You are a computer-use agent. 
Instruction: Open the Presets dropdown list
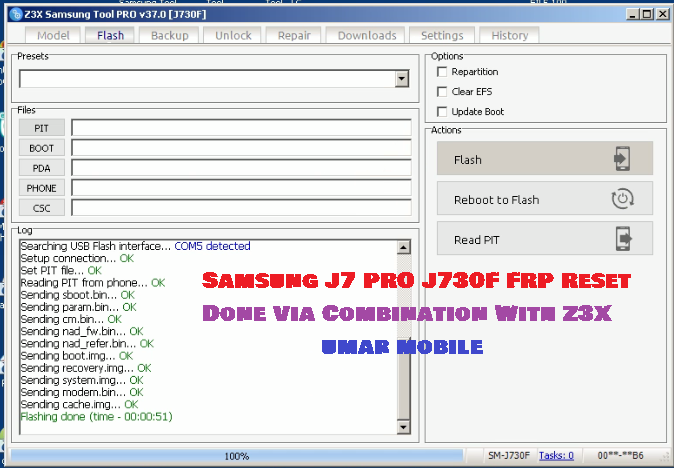(402, 79)
